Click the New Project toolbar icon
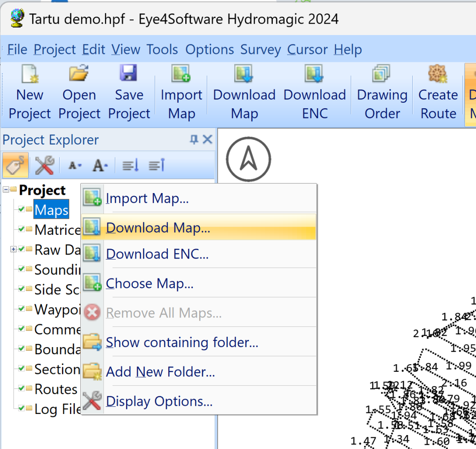Screen dimensions: 476x449 [30, 74]
